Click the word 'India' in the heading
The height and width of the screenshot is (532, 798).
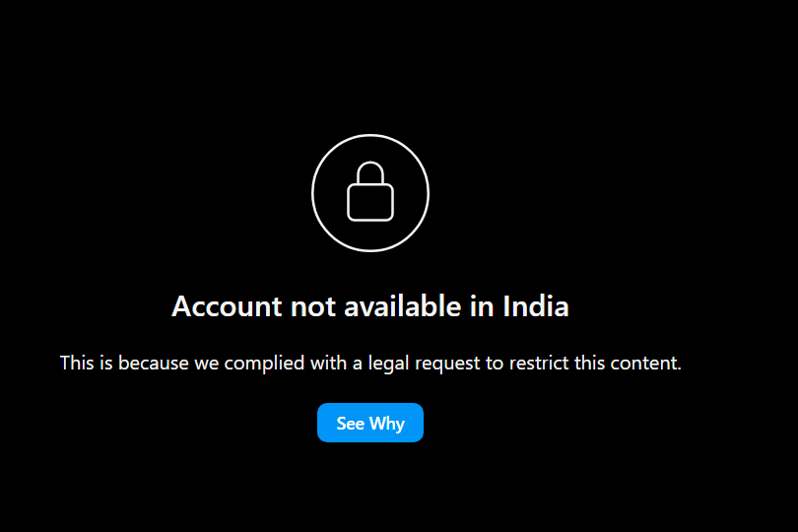535,306
